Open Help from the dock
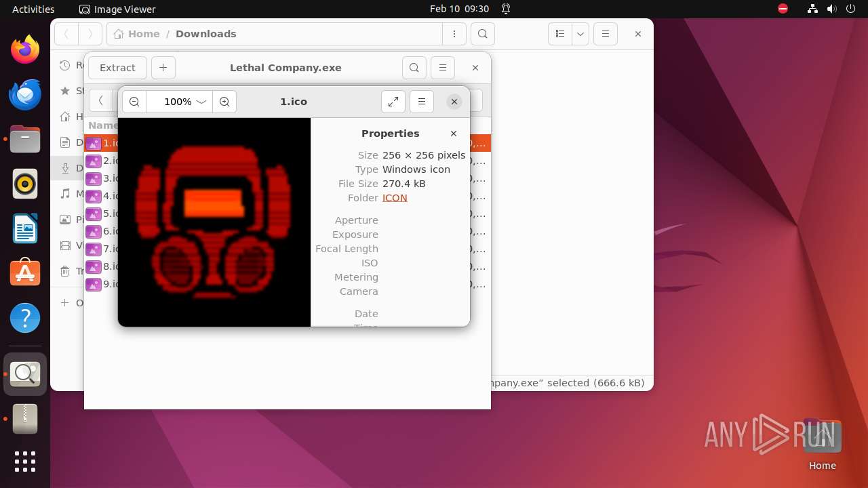This screenshot has width=868, height=488. [25, 318]
